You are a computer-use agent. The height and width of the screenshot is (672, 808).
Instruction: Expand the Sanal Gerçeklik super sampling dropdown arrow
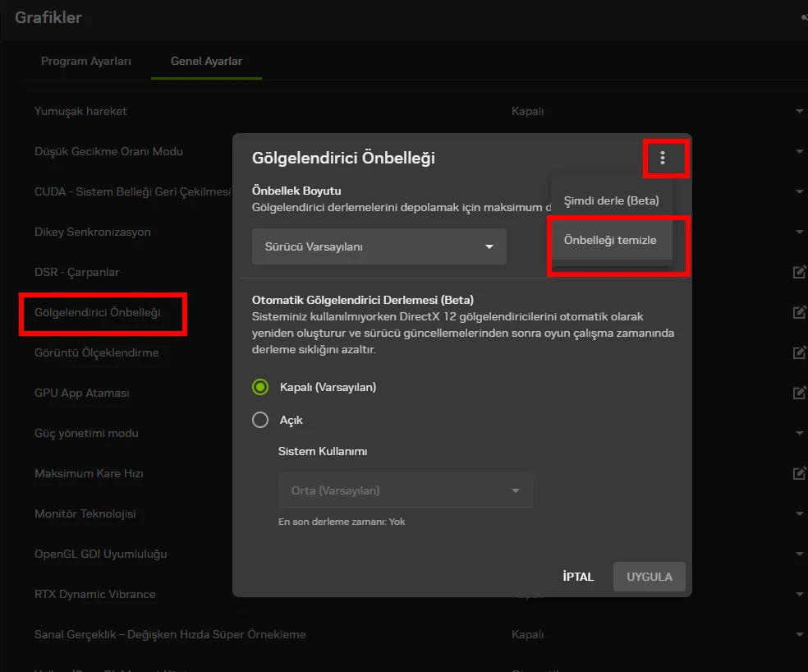(799, 634)
